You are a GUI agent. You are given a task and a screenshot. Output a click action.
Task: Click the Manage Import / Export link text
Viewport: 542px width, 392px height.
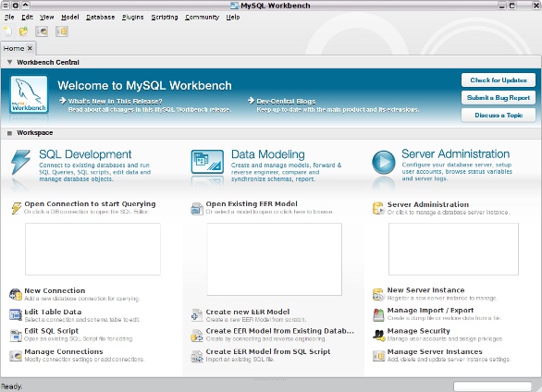tap(430, 311)
